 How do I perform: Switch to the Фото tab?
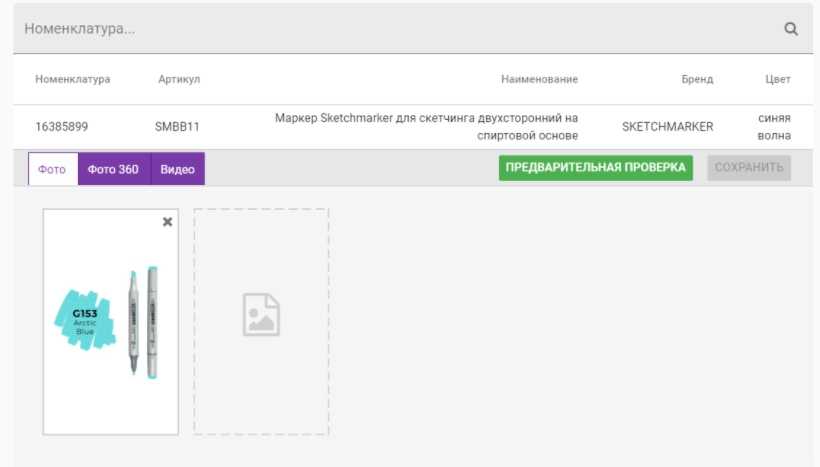(x=52, y=169)
